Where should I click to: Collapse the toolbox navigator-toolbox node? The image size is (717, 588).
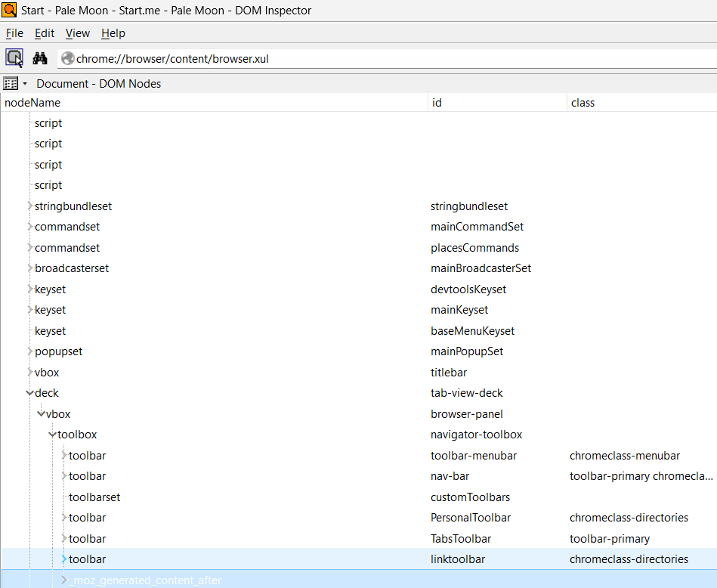[x=52, y=435]
